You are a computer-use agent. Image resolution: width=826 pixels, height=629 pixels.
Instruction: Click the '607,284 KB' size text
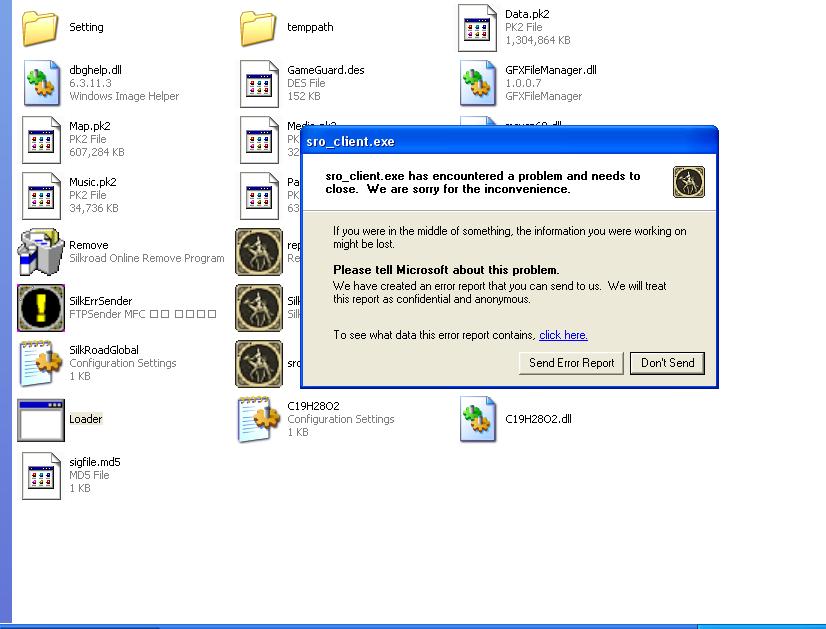(x=96, y=152)
